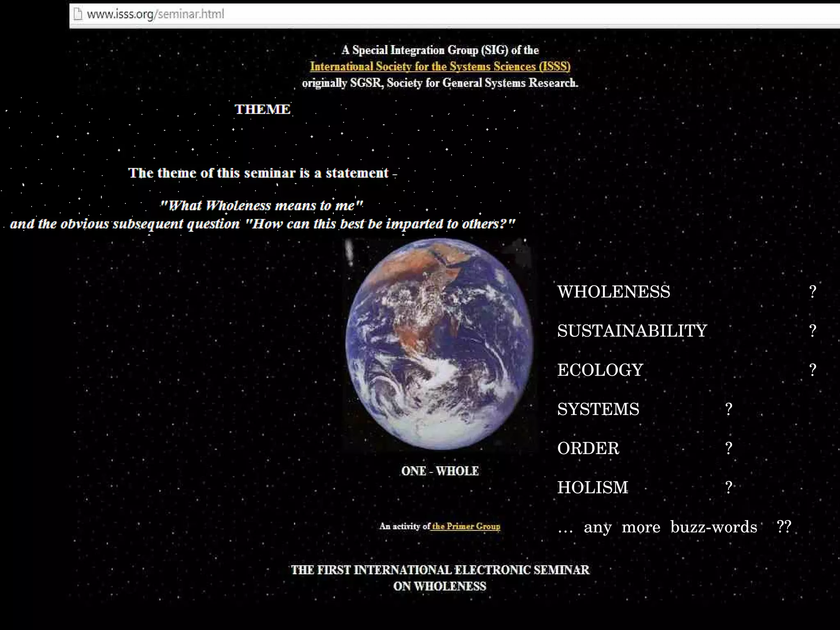840x630 pixels.
Task: Click the word WHOLENESS in the list
Action: coord(614,292)
